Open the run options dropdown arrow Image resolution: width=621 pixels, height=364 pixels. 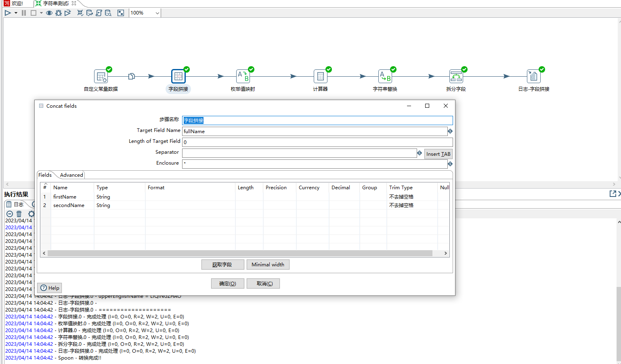tap(16, 13)
